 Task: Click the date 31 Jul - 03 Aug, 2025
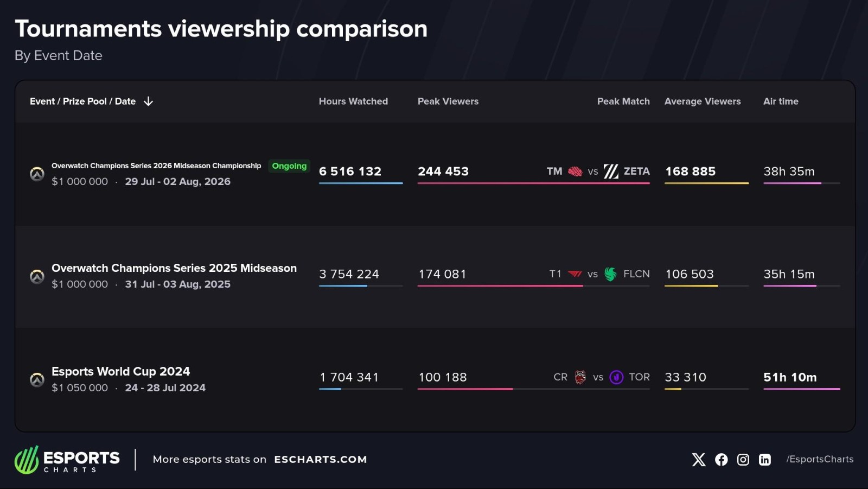tap(178, 284)
